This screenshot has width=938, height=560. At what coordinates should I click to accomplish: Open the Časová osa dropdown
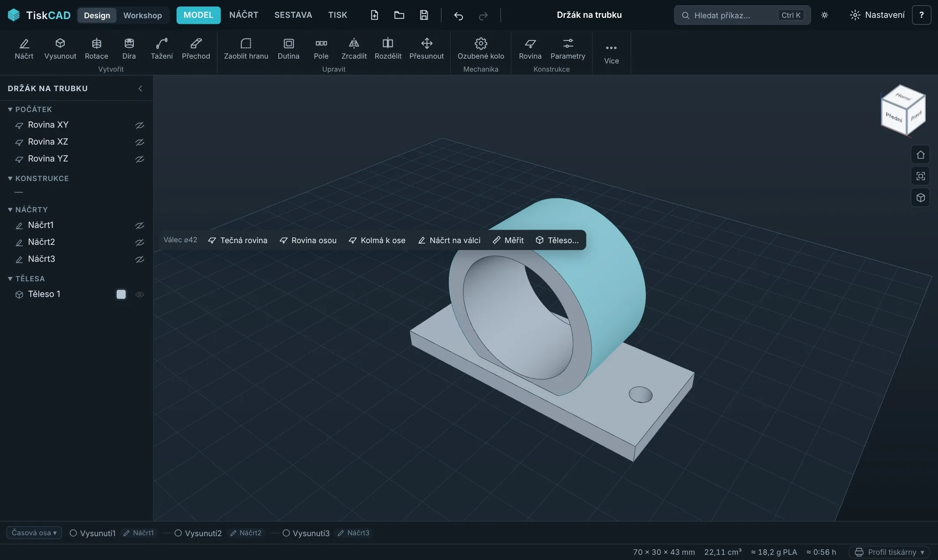34,533
